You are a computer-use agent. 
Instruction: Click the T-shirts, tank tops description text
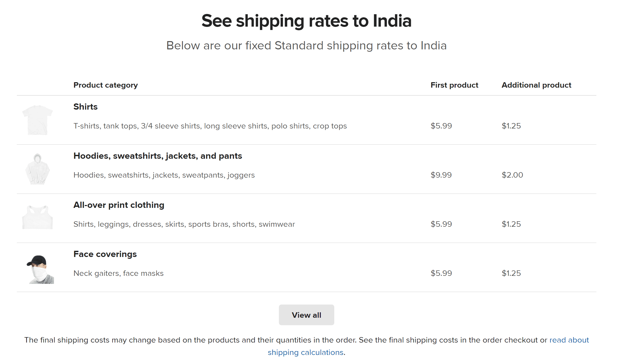[210, 126]
